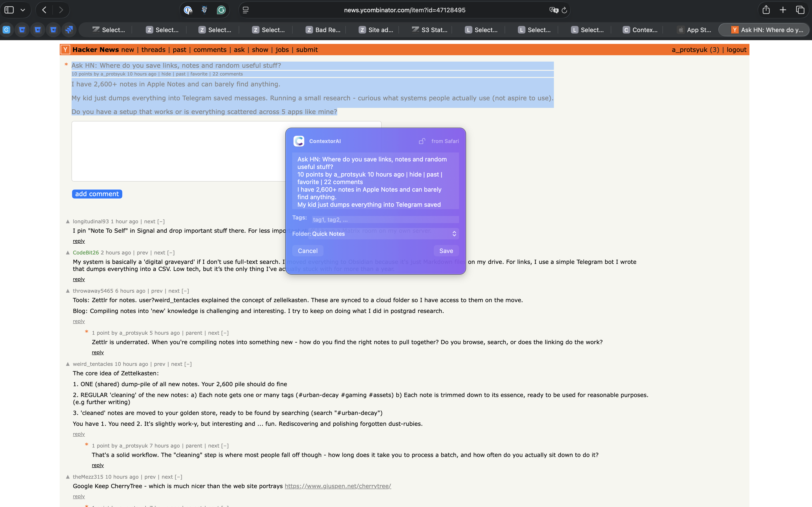Open the sidebar chevron dropdown

pos(23,10)
